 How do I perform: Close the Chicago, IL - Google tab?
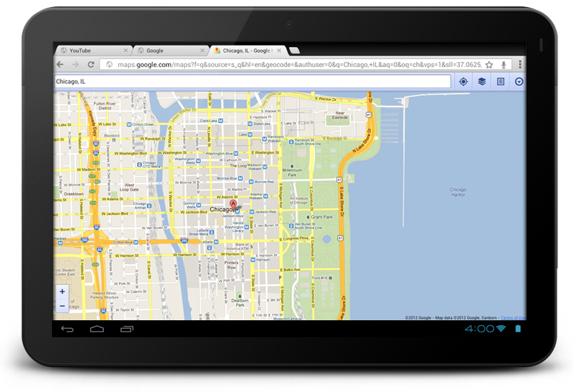pos(279,51)
